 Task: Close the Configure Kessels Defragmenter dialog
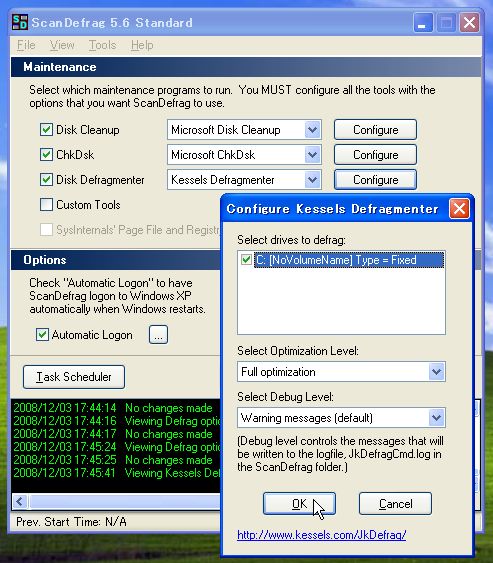pos(459,209)
